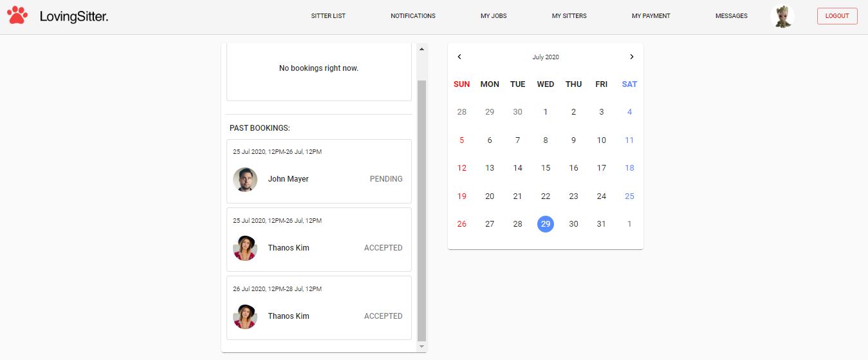Select July 17 on the calendar
Viewport: 868px width, 360px height.
pos(602,168)
